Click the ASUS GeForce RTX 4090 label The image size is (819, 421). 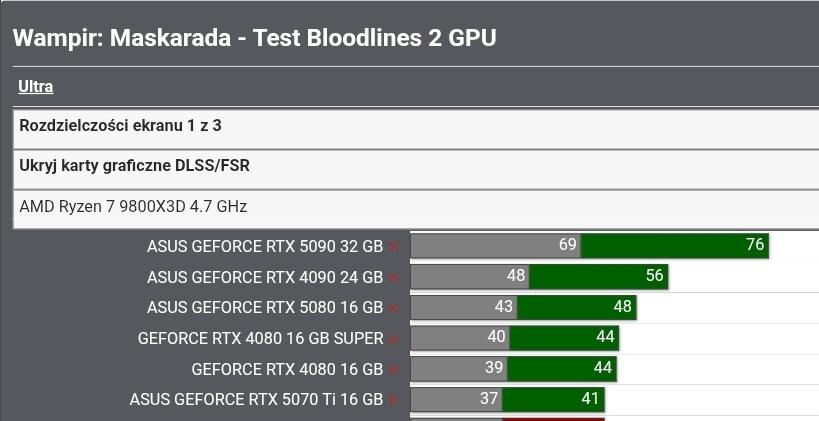click(264, 277)
